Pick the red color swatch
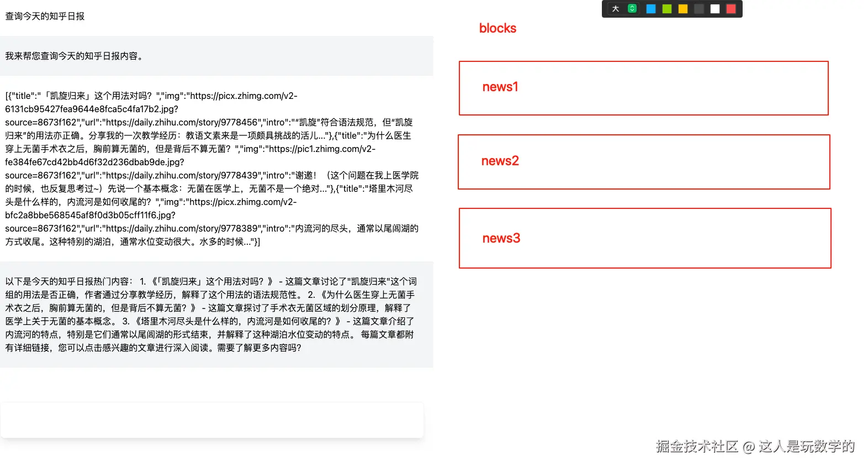The height and width of the screenshot is (467, 868). [x=731, y=9]
